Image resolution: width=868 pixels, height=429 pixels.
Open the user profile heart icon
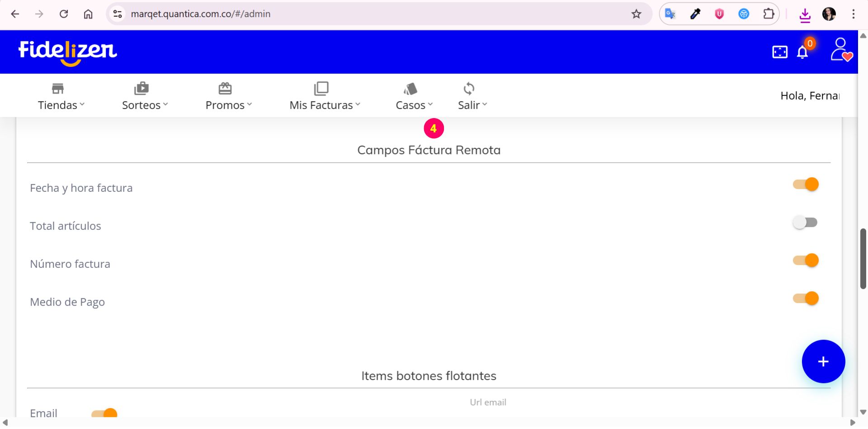[841, 50]
